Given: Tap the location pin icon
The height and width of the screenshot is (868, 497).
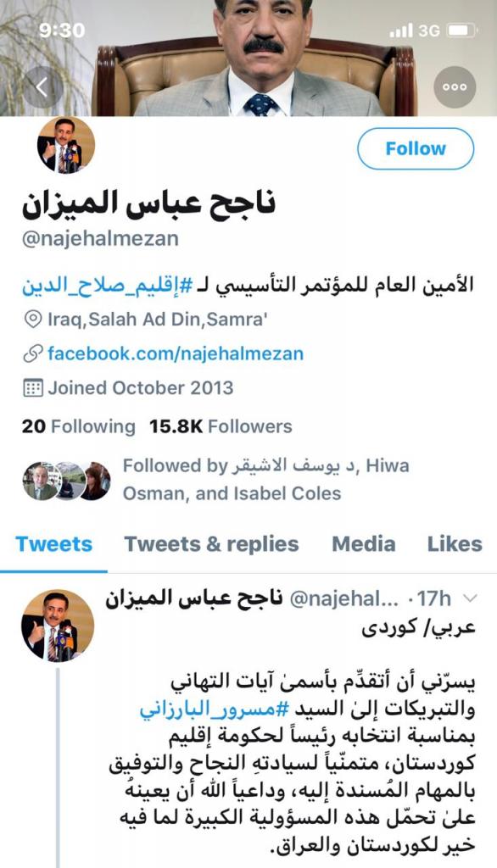Looking at the screenshot, I should tap(33, 320).
